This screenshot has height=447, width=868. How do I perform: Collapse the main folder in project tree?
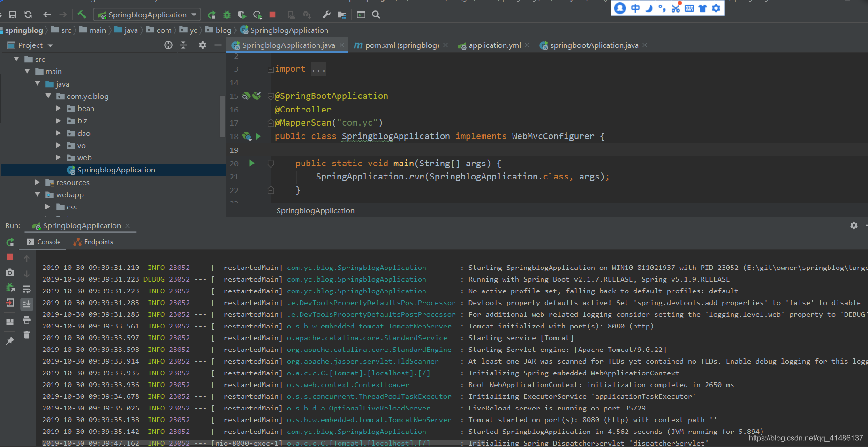[x=27, y=71]
